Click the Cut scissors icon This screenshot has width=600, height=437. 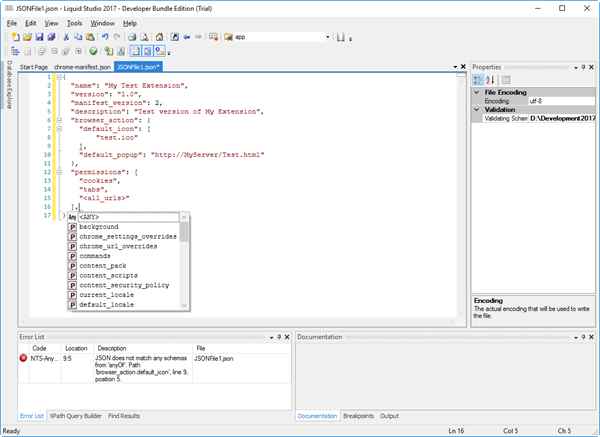[x=66, y=37]
